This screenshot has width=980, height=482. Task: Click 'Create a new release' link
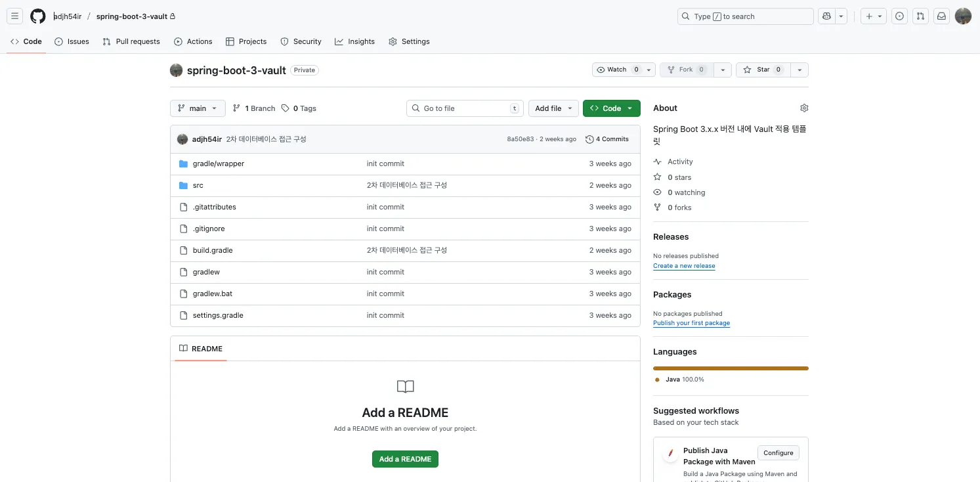coord(684,266)
